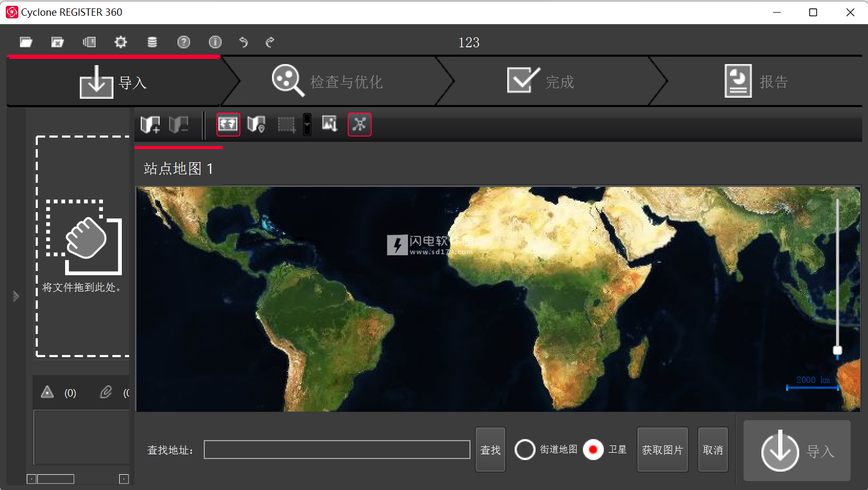Select the Add Site Map tool
The image size is (868, 490).
(x=150, y=124)
